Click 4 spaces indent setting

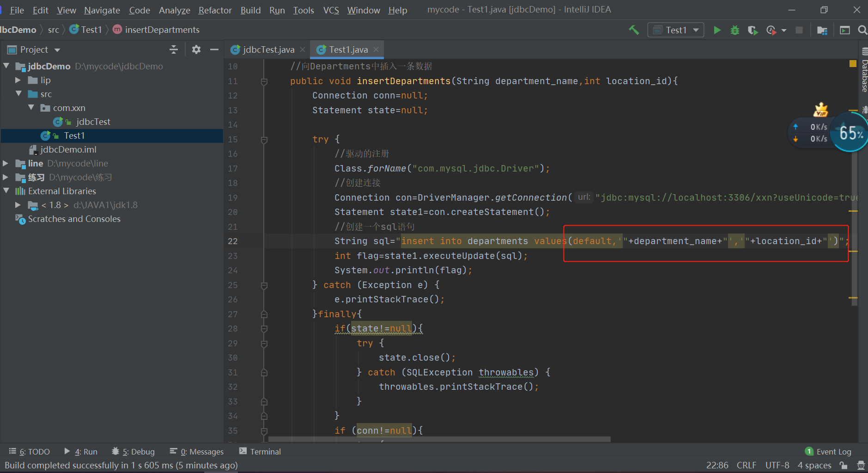coord(814,465)
